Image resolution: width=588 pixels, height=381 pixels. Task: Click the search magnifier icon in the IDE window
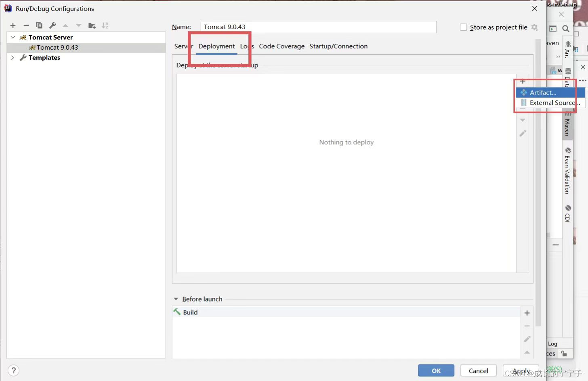click(566, 29)
